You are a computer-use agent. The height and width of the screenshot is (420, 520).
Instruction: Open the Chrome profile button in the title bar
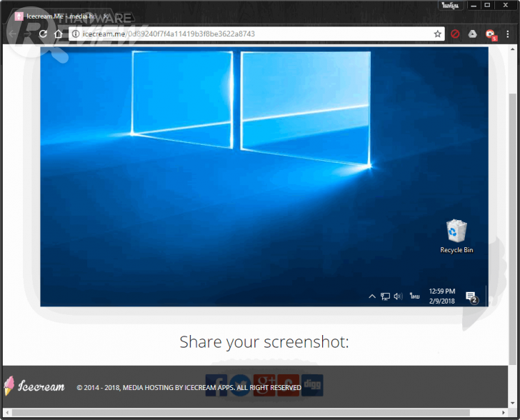tap(450, 5)
